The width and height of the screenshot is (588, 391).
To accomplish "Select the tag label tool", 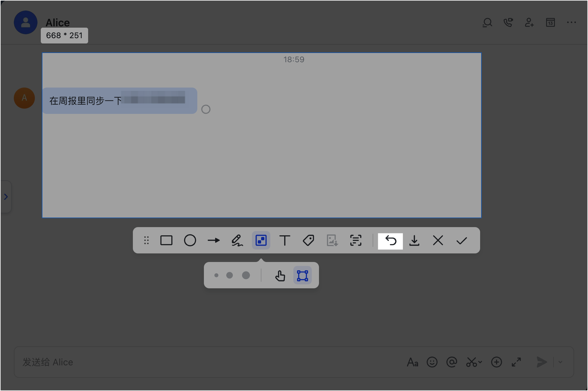I will point(308,241).
